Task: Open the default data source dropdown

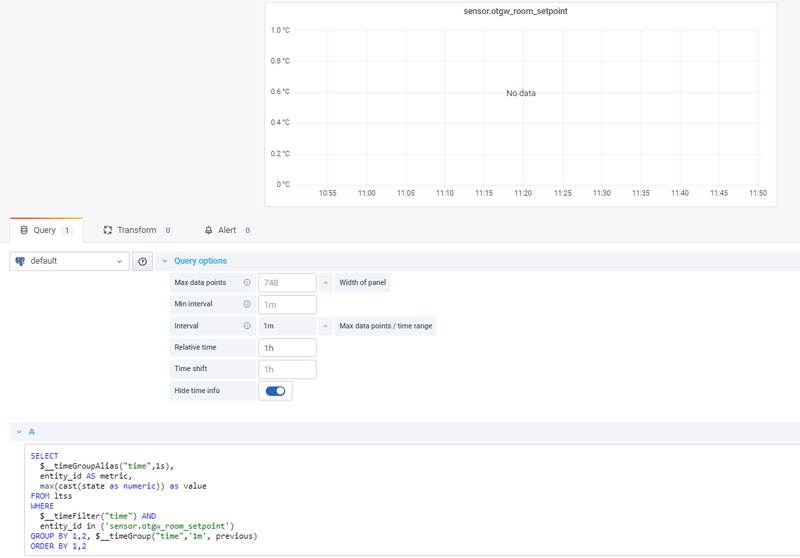Action: pyautogui.click(x=70, y=261)
